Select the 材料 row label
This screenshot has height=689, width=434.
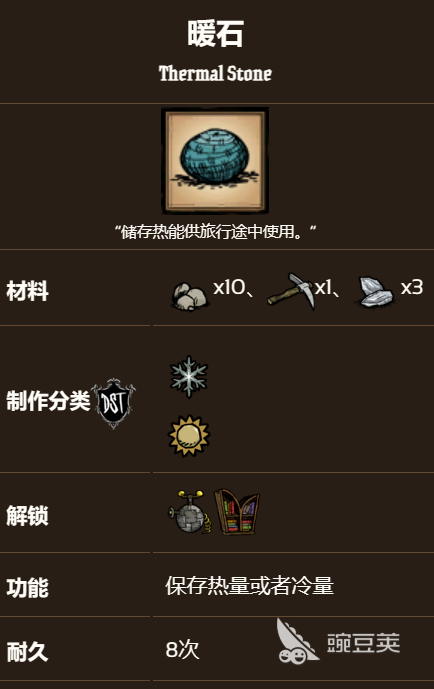27,291
